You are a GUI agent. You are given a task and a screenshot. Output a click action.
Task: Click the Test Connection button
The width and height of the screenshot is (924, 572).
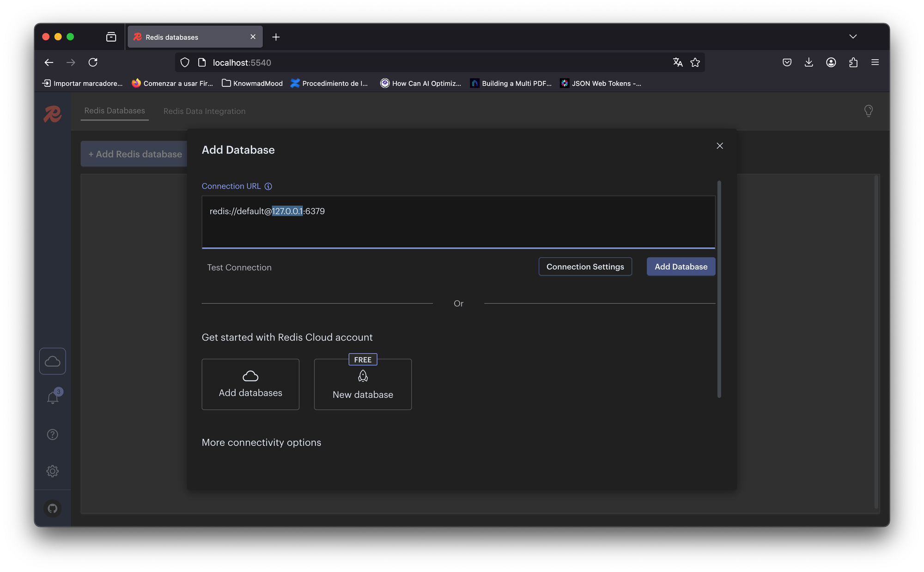(239, 268)
